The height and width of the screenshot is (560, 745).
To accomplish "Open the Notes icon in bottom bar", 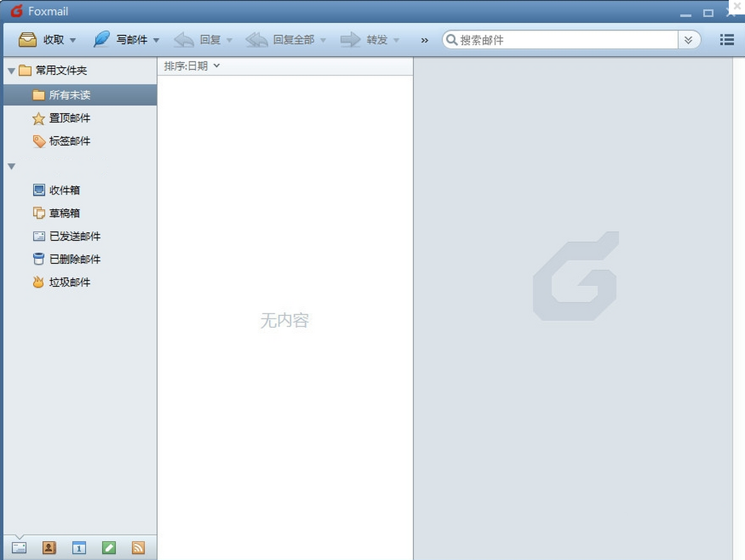I will 109,548.
